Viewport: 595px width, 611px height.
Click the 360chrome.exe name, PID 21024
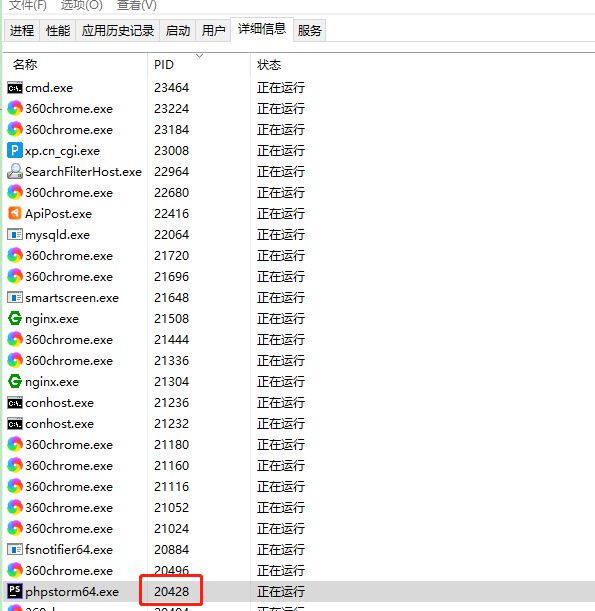[x=69, y=529]
